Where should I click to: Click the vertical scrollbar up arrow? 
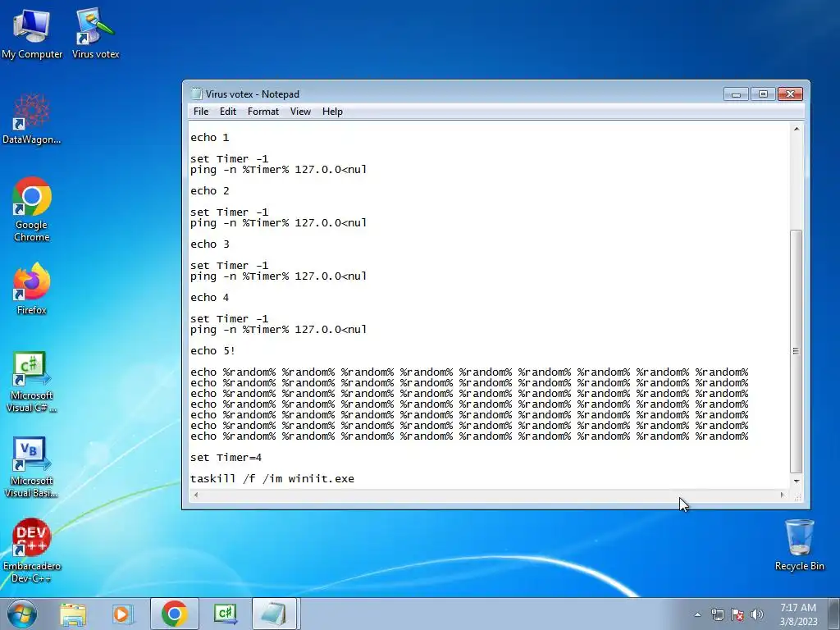tap(797, 129)
